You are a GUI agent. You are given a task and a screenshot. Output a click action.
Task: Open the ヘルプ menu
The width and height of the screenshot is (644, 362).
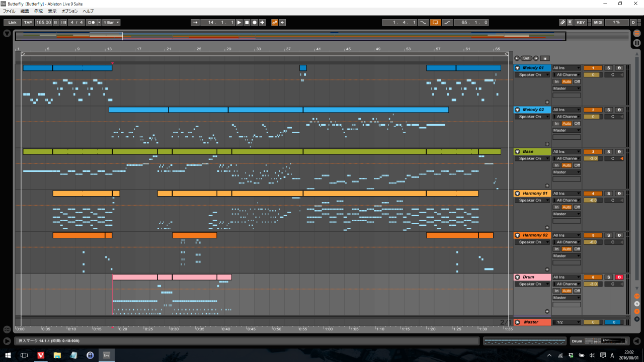click(x=88, y=11)
